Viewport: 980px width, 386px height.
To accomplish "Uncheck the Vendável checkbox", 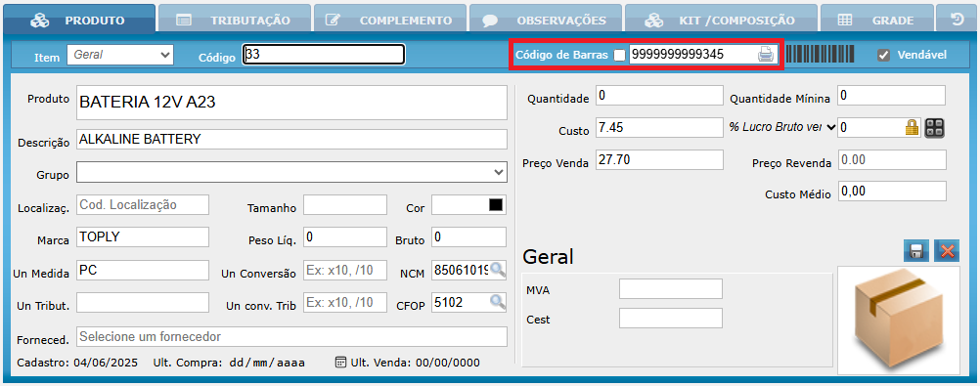I will 883,55.
